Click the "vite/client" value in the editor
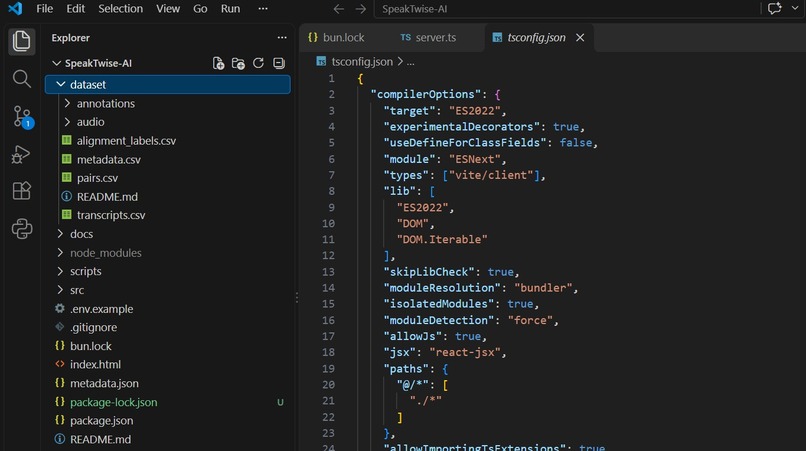The image size is (806, 451). click(x=491, y=175)
